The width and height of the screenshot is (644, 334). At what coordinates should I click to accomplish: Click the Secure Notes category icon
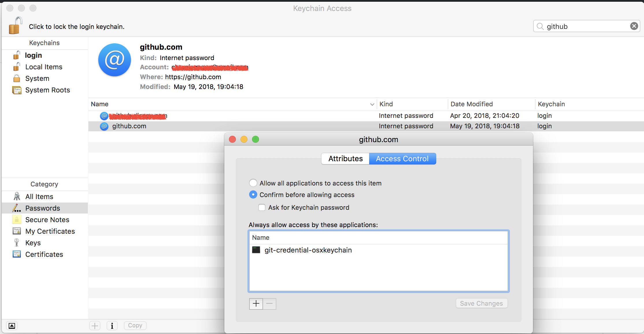16,220
